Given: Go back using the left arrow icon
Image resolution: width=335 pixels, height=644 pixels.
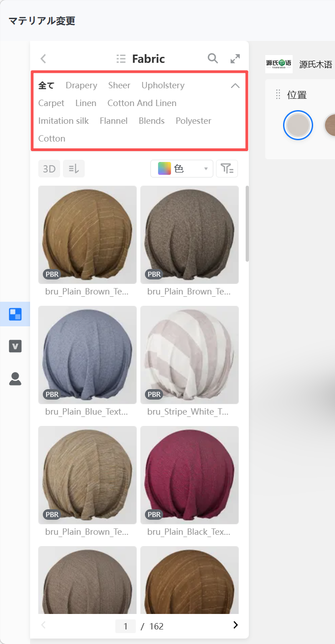Looking at the screenshot, I should [43, 59].
